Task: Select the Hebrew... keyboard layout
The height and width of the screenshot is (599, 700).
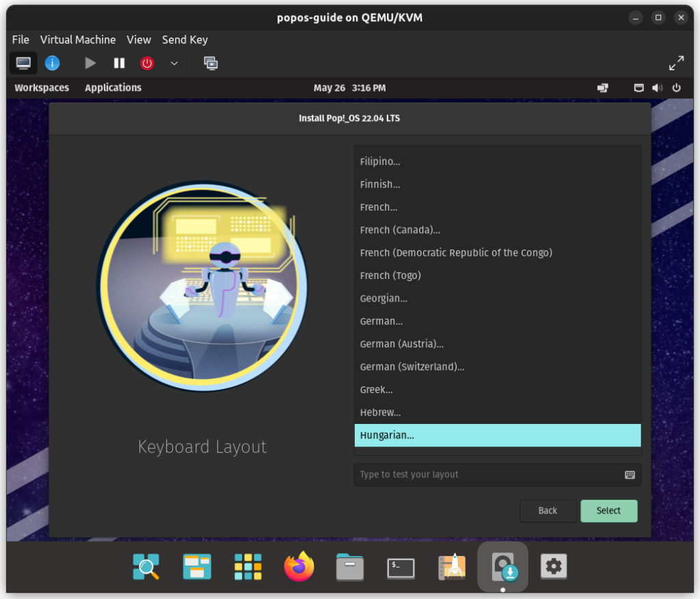Action: click(x=498, y=412)
